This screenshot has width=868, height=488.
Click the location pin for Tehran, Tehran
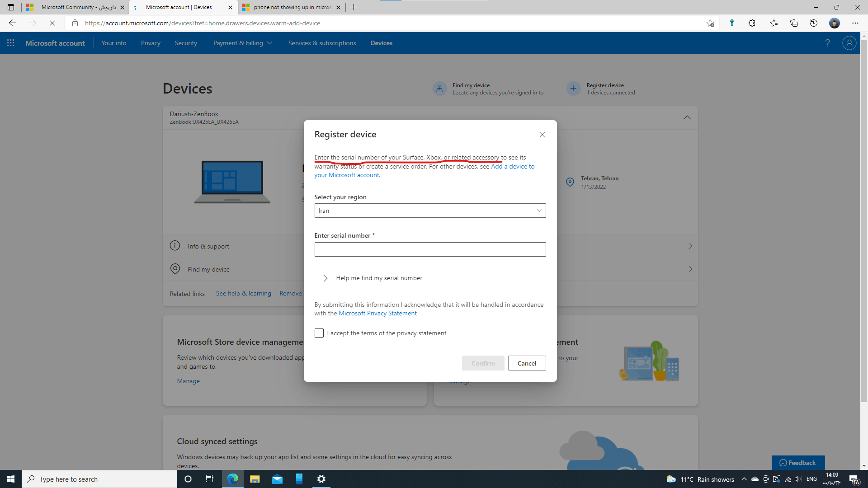click(x=570, y=182)
